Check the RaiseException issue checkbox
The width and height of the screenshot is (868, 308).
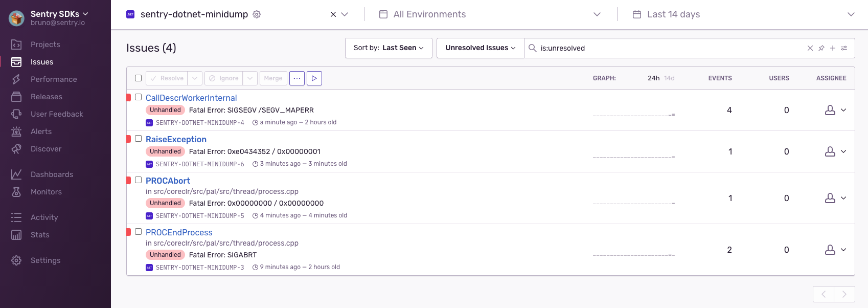pos(138,138)
